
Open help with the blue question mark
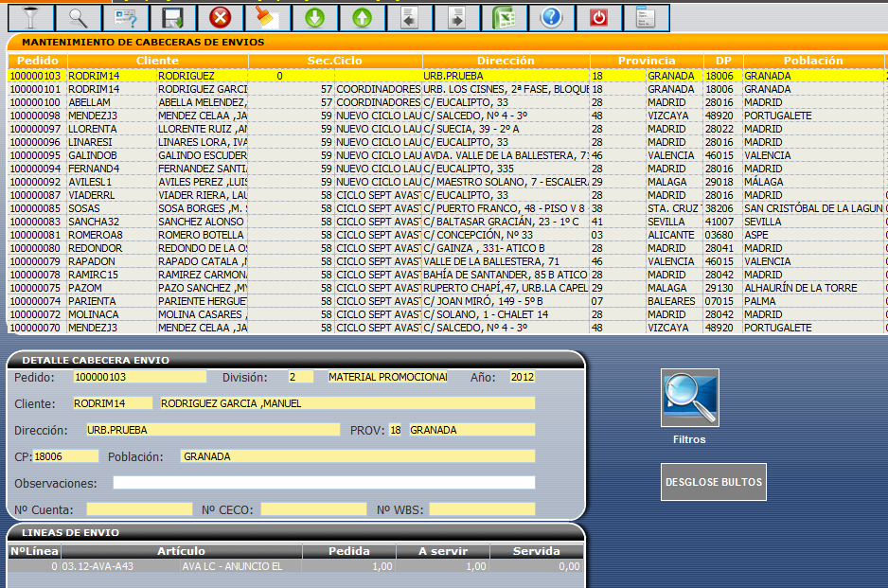click(551, 17)
